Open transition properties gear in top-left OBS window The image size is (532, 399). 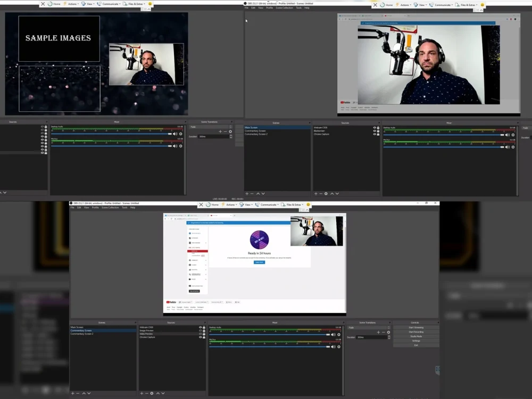point(230,131)
